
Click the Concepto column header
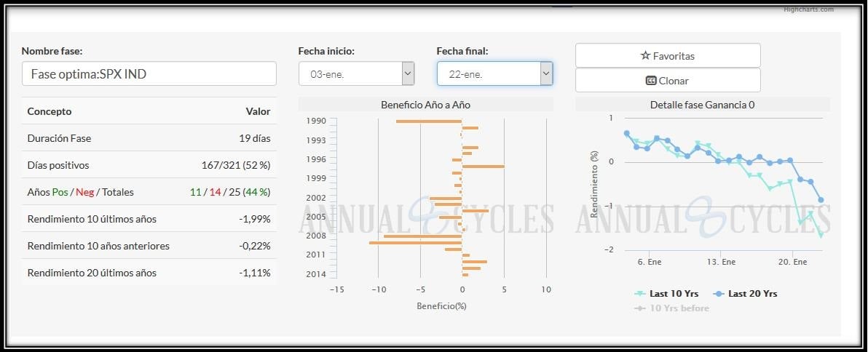[x=50, y=111]
